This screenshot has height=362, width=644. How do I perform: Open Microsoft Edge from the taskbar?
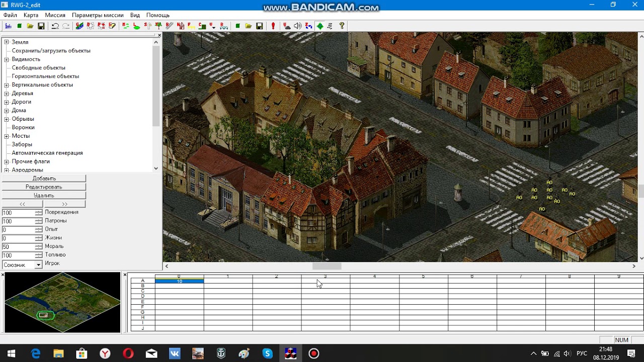(36, 353)
